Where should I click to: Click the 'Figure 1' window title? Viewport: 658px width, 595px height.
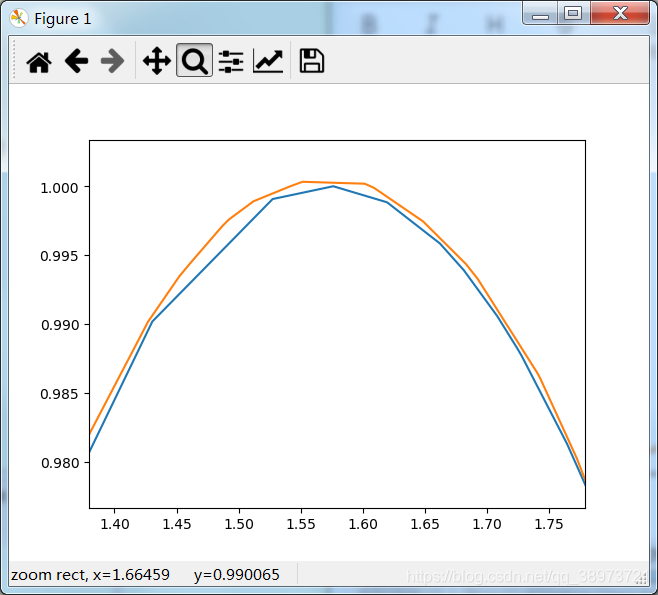coord(63,19)
